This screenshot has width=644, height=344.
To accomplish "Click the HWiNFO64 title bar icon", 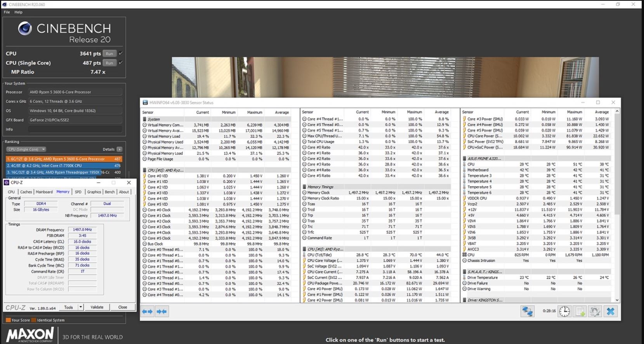I will click(145, 103).
